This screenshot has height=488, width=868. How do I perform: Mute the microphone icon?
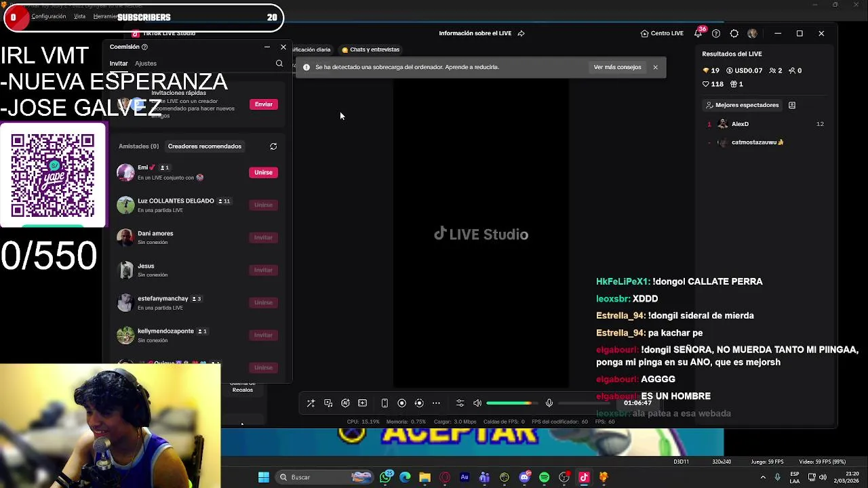coord(549,403)
